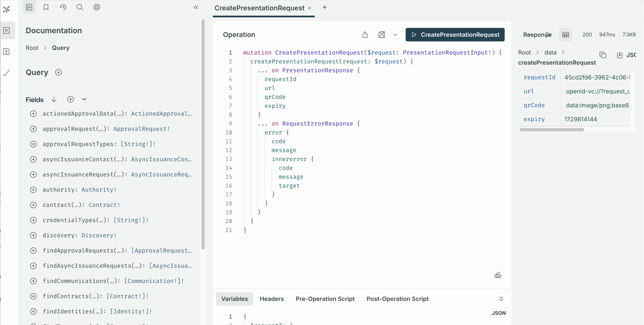The width and height of the screenshot is (644, 325).
Task: Expand the authority field with the plus icon
Action: coord(34,190)
